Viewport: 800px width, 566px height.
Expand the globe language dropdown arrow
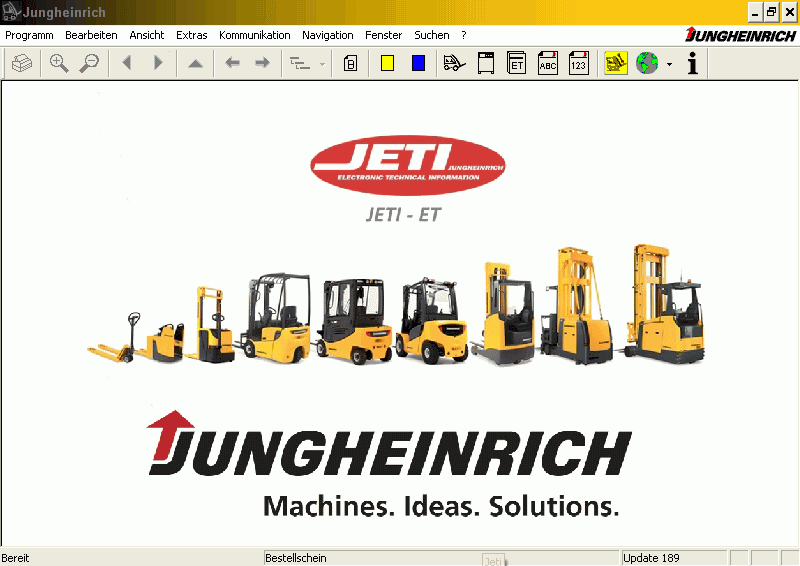669,64
